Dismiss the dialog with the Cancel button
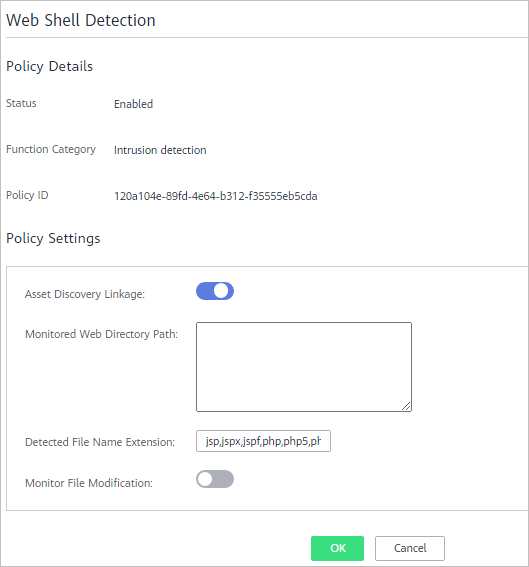The height and width of the screenshot is (567, 529). click(410, 548)
